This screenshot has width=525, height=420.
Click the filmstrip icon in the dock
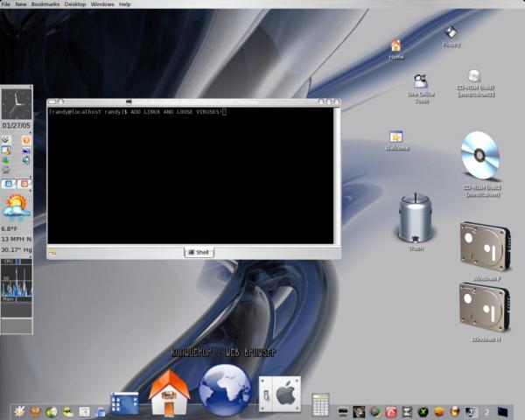pyautogui.click(x=407, y=411)
